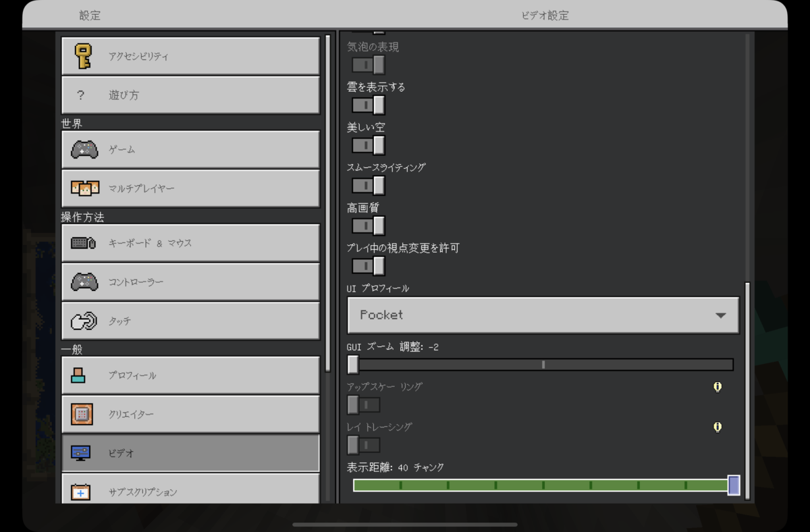The height and width of the screenshot is (532, 810).
Task: Click the monitor icon beside ビデオ
Action: coord(80,453)
